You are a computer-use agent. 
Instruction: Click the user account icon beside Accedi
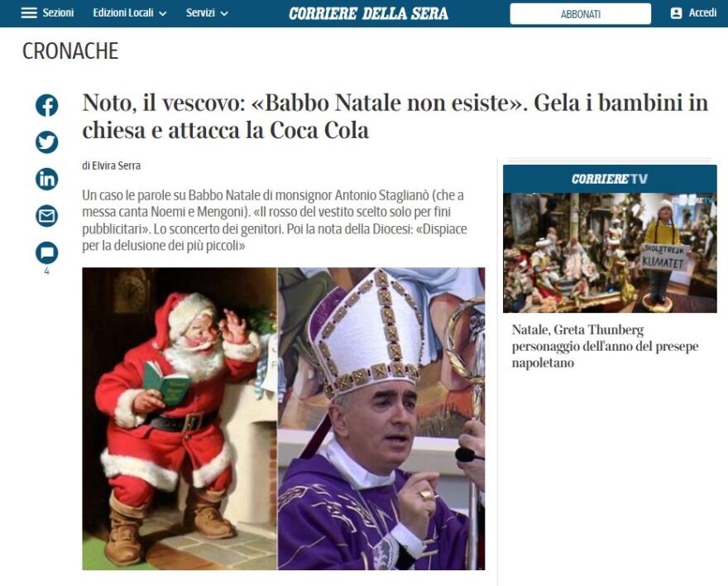677,13
